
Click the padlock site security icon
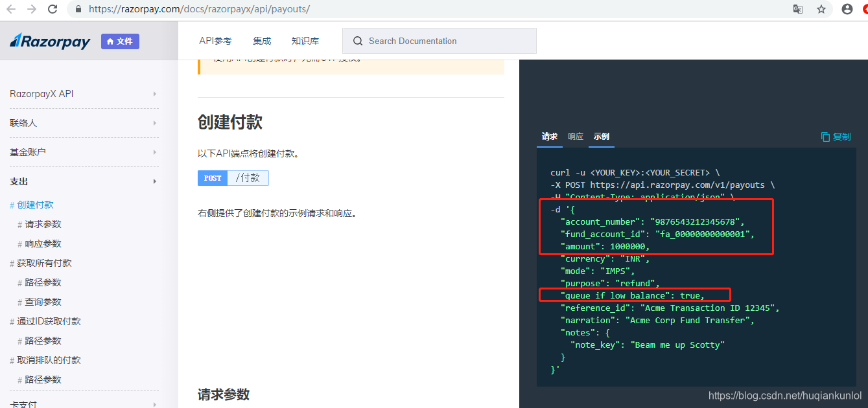point(78,9)
